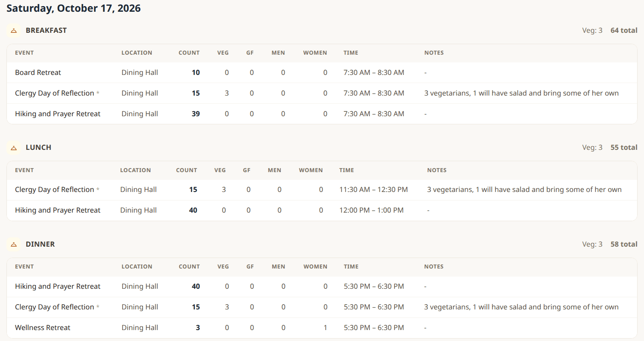Click the VEG column header in Breakfast table

tap(223, 53)
